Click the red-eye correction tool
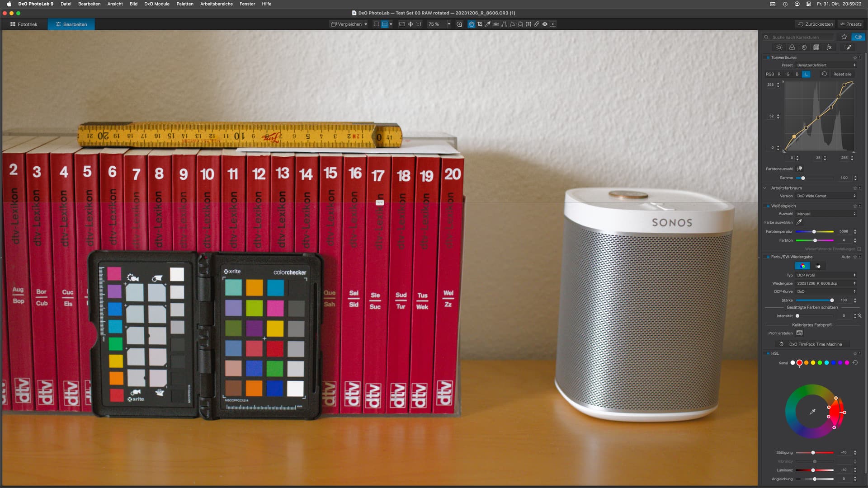The width and height of the screenshot is (868, 488). [x=545, y=24]
